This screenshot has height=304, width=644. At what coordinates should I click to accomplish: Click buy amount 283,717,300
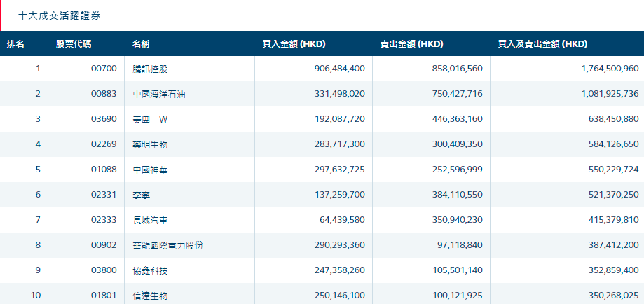339,144
